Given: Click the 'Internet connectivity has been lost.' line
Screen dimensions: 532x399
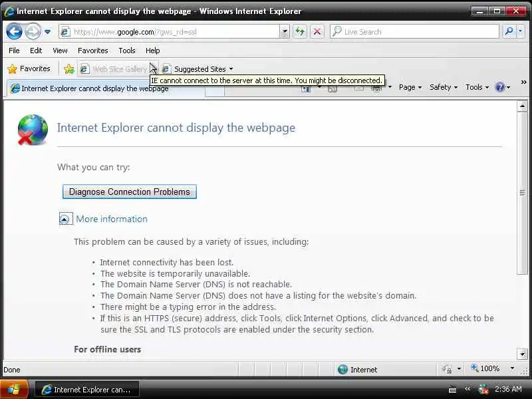Looking at the screenshot, I should (x=167, y=262).
